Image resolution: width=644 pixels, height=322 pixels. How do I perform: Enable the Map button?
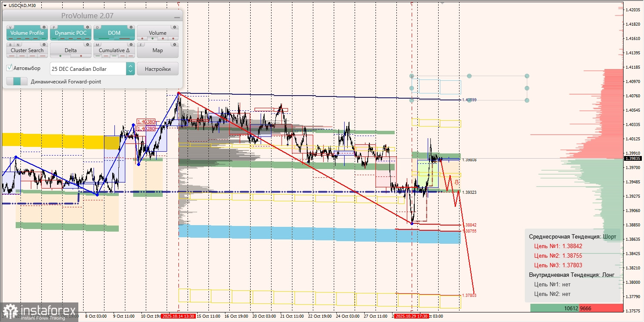[x=158, y=50]
